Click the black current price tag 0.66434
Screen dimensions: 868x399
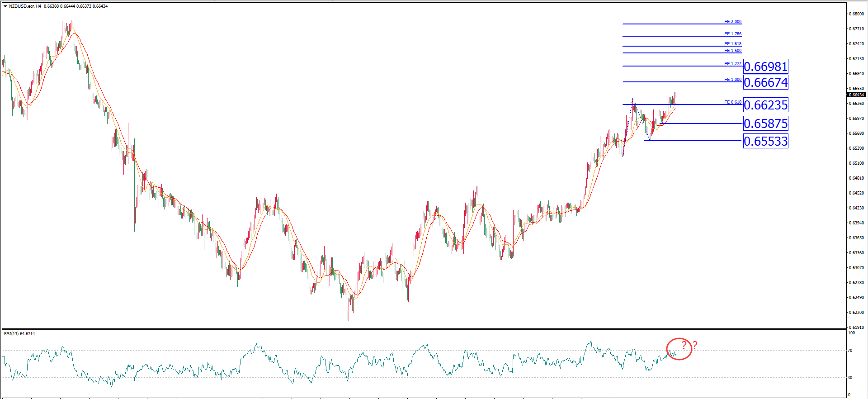(856, 95)
